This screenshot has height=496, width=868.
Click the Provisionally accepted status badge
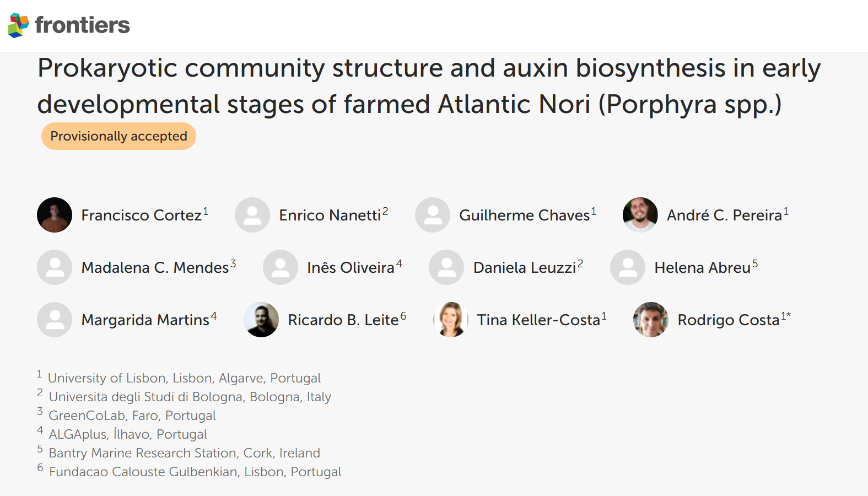coord(118,136)
